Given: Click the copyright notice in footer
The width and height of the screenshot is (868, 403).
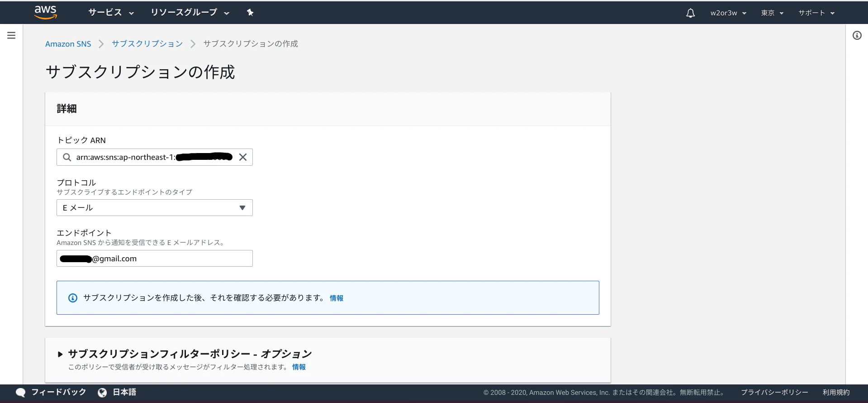Looking at the screenshot, I should click(605, 393).
